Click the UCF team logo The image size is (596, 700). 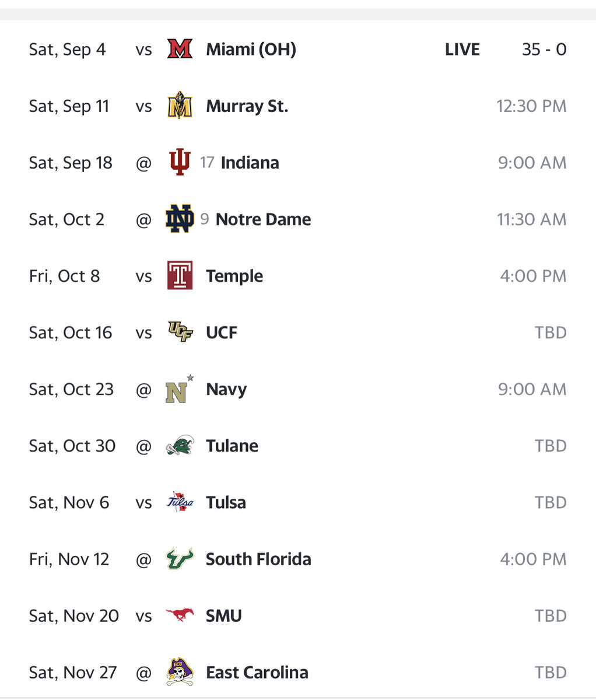coord(180,332)
